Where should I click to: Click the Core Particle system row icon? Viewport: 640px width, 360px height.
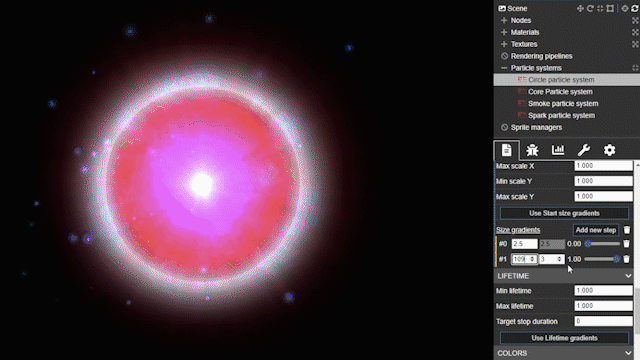(522, 91)
